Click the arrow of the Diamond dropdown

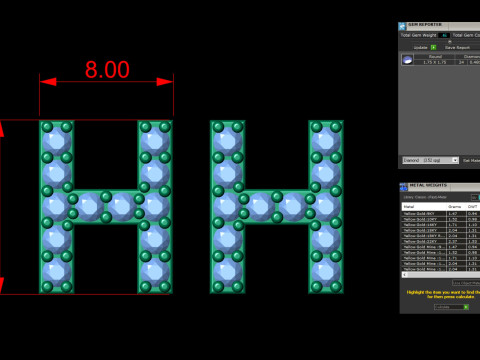tap(455, 160)
